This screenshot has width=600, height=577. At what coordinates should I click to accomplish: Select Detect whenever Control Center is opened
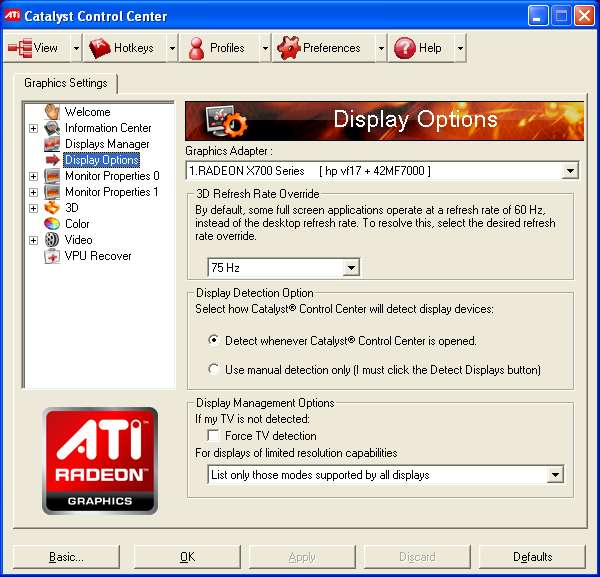(213, 341)
